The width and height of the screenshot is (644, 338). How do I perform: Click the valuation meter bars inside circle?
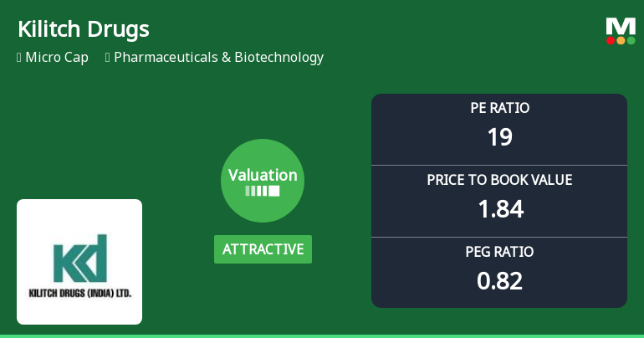[263, 192]
